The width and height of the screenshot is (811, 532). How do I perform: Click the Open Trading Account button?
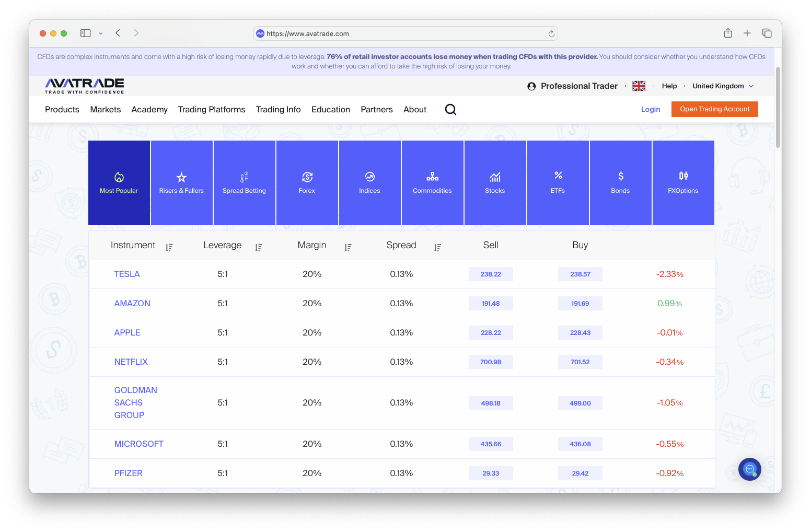click(714, 109)
